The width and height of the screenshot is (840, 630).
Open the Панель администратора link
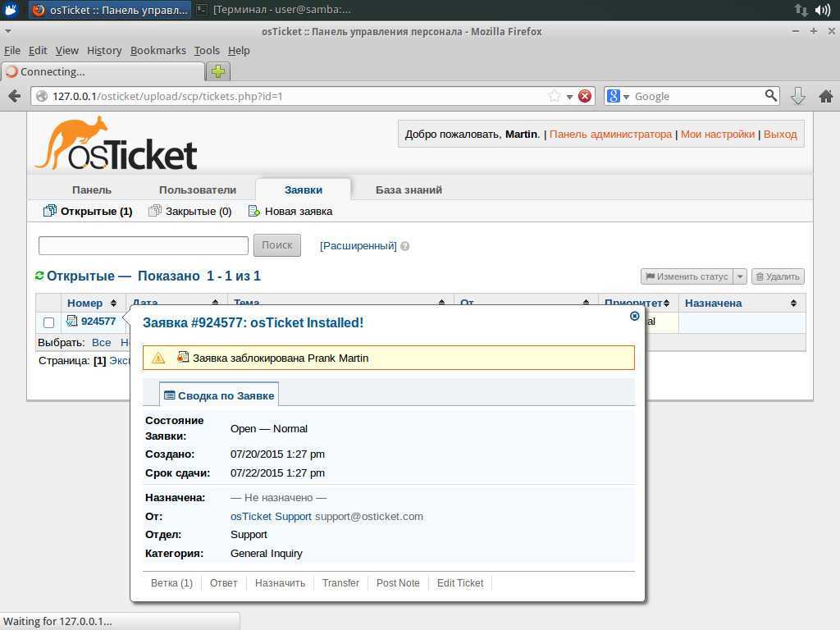[x=610, y=134]
